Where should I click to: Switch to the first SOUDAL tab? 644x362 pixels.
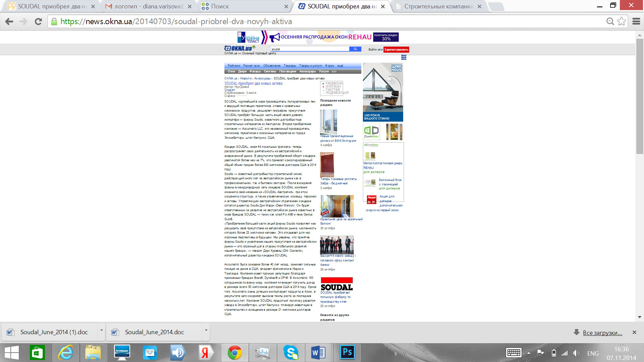point(52,6)
